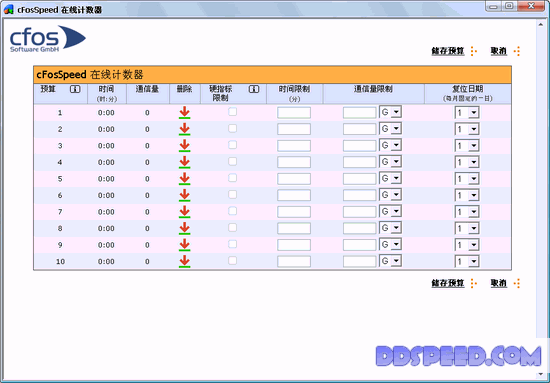Viewport: 550px width, 383px height.
Task: Click the delete arrow for budget 7
Action: point(185,211)
